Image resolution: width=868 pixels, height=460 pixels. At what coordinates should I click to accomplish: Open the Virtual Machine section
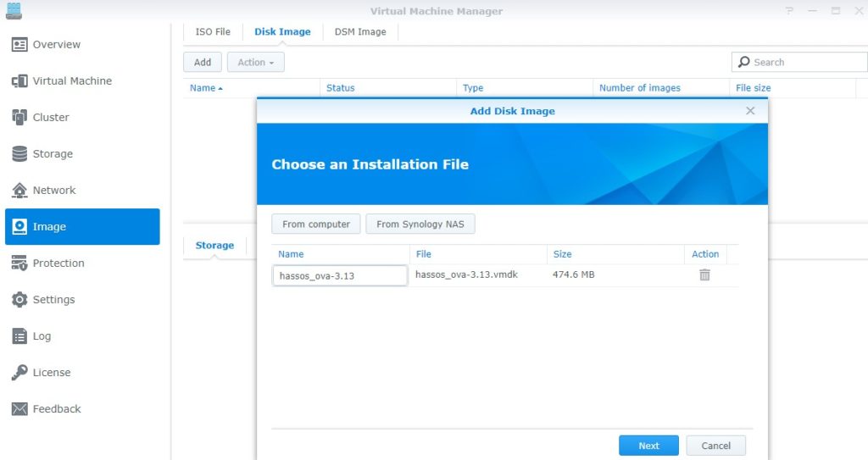pos(82,80)
